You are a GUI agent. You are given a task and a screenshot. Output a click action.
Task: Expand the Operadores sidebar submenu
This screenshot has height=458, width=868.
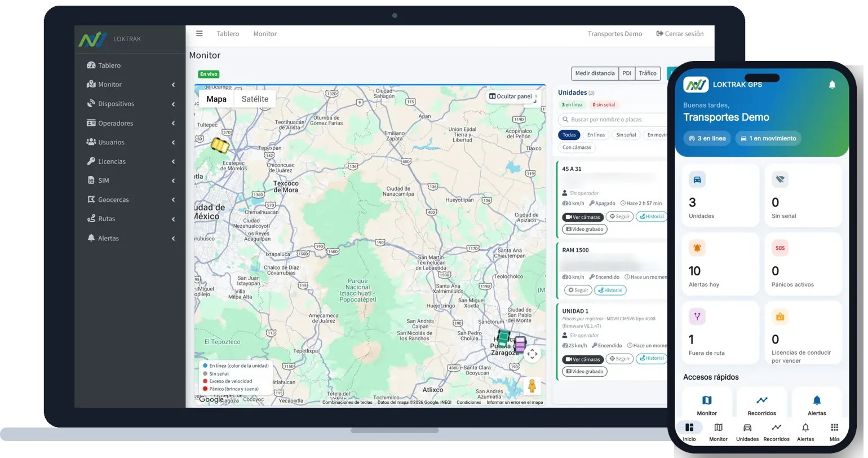pos(130,123)
